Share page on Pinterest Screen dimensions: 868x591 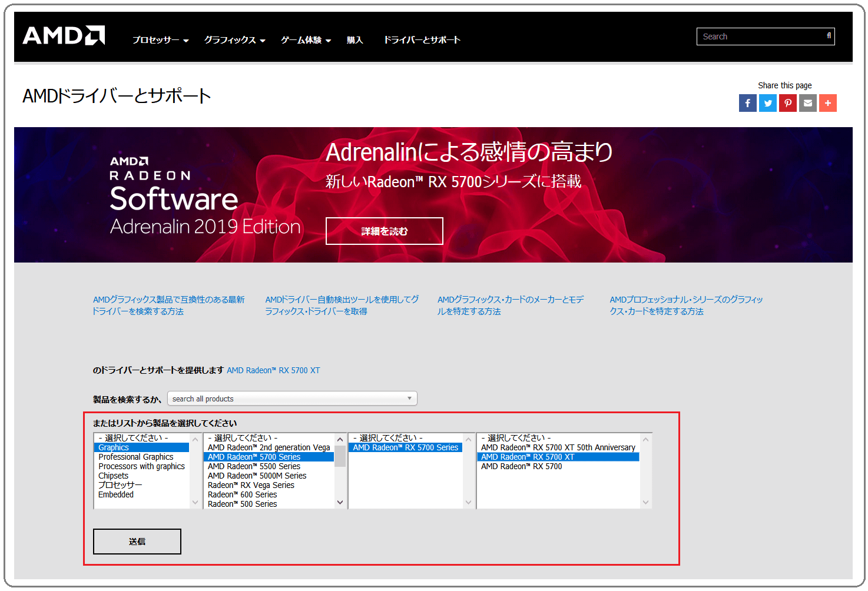click(x=788, y=103)
